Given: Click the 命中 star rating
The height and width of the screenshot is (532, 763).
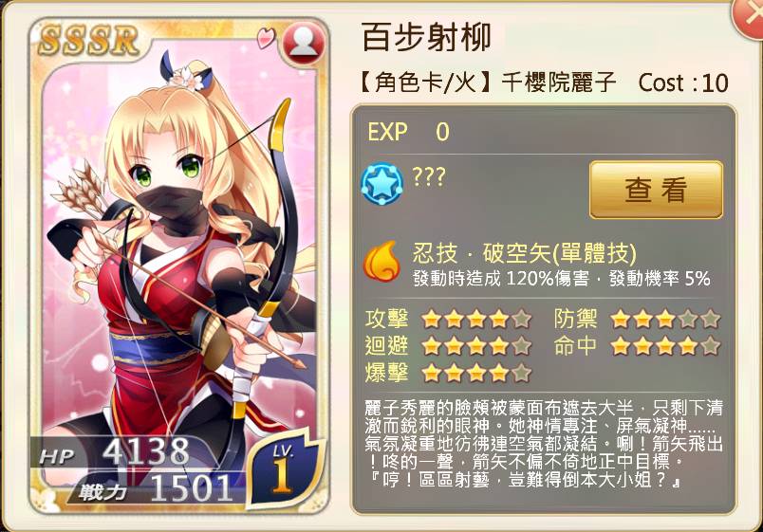Looking at the screenshot, I should [x=665, y=346].
